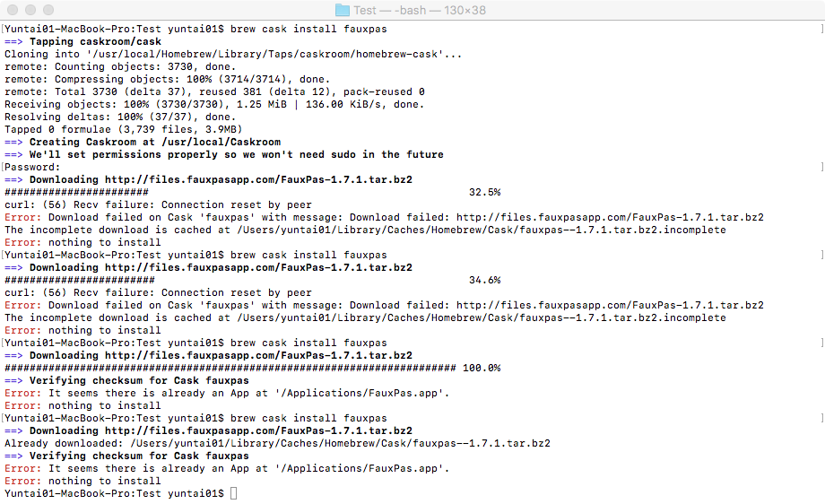The width and height of the screenshot is (825, 504).
Task: Click the 'Creating Caskroom at /usr/local/Caskroom' line
Action: pyautogui.click(x=143, y=142)
